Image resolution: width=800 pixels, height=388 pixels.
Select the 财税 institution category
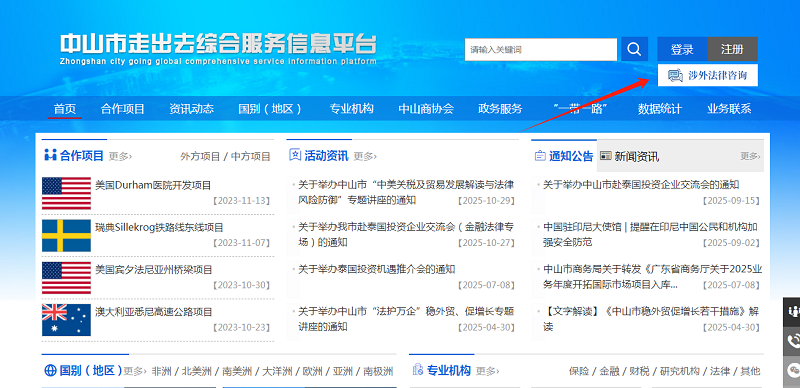pyautogui.click(x=640, y=371)
